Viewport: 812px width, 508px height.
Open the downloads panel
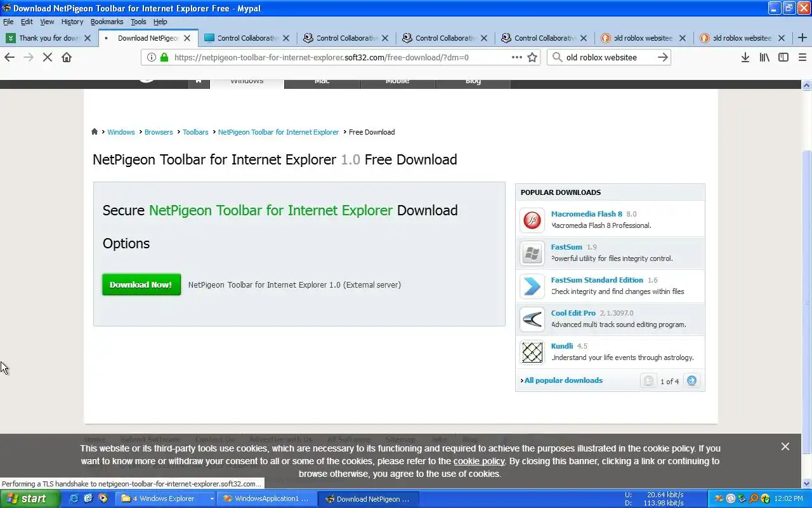tap(745, 57)
